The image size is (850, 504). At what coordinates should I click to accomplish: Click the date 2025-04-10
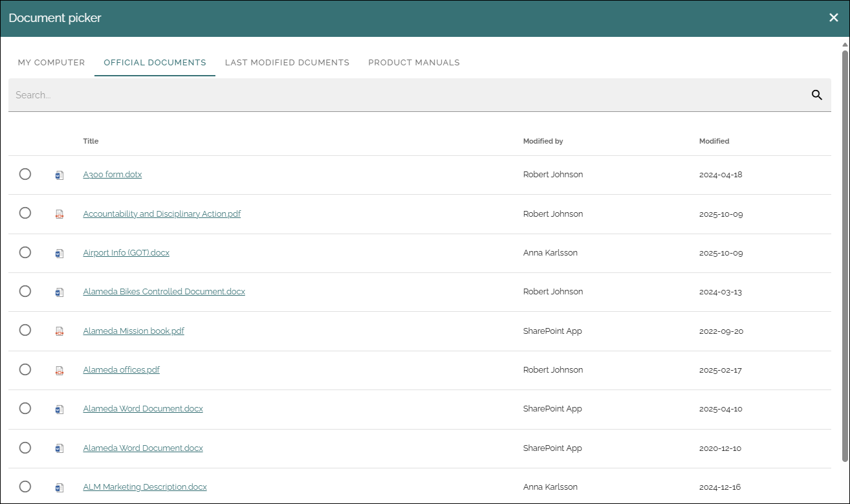point(721,409)
